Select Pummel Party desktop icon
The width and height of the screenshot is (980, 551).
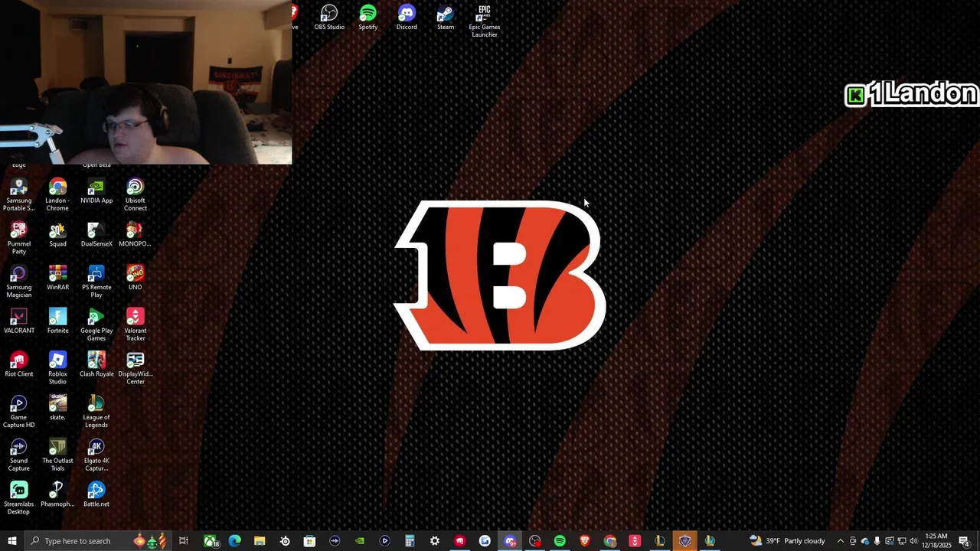(x=19, y=239)
